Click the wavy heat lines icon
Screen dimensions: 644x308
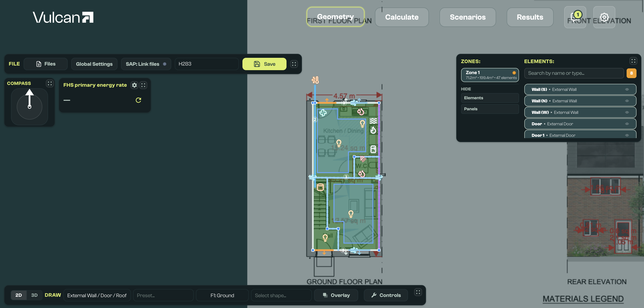373,121
